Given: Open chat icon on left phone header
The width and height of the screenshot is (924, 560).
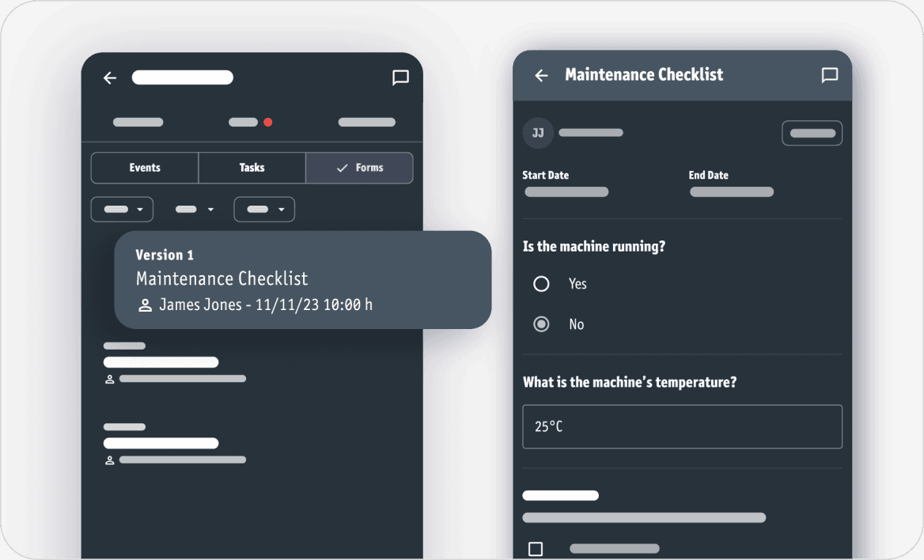Looking at the screenshot, I should (400, 78).
